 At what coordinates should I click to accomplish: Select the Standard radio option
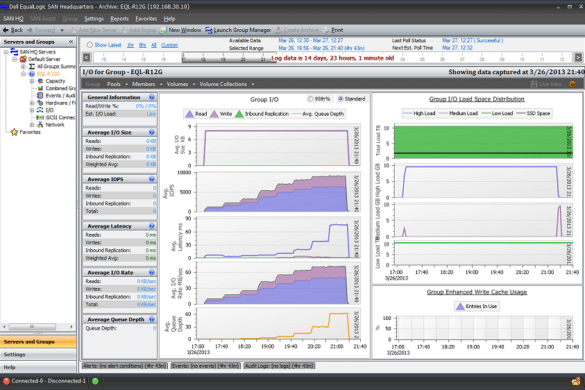click(340, 99)
